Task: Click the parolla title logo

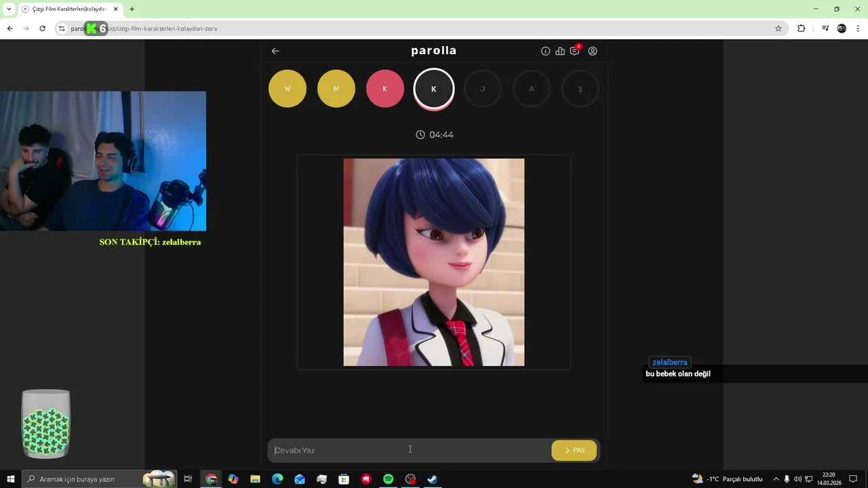Action: coord(434,51)
